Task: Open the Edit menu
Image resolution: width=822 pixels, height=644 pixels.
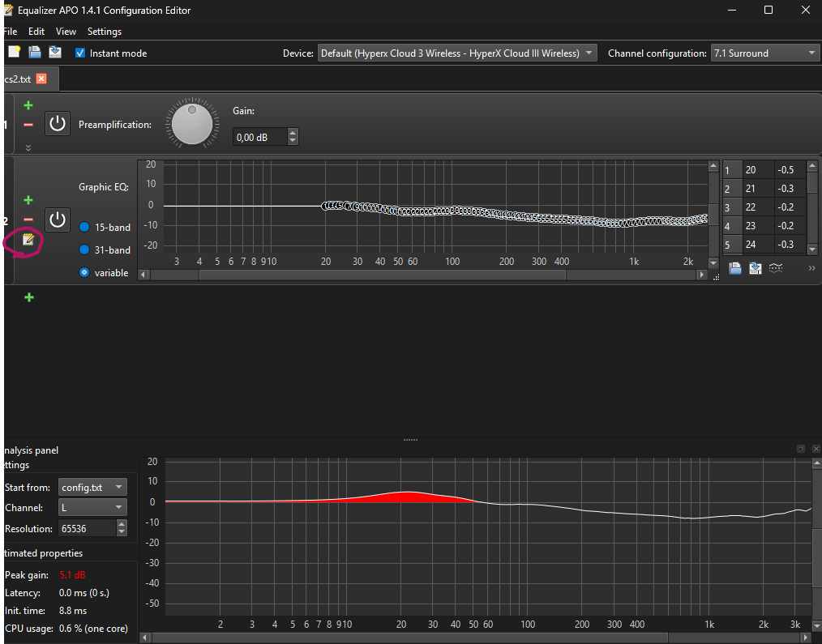Action: tap(36, 32)
